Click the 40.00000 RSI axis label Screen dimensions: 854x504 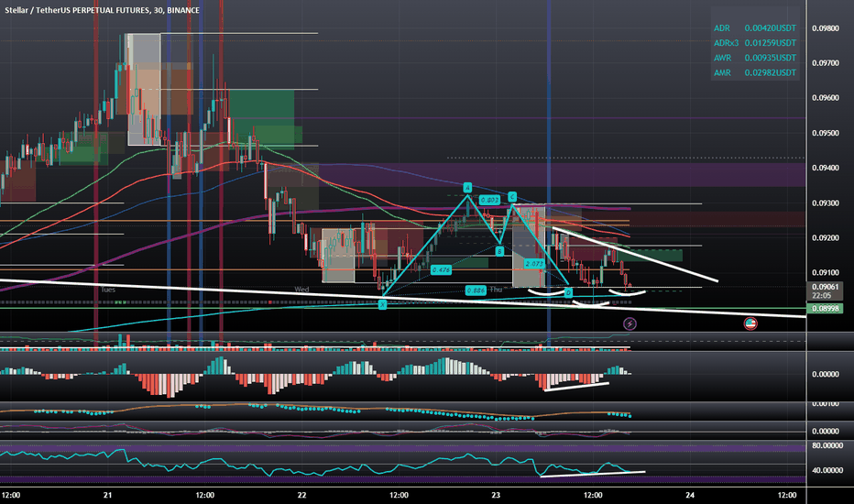click(827, 470)
